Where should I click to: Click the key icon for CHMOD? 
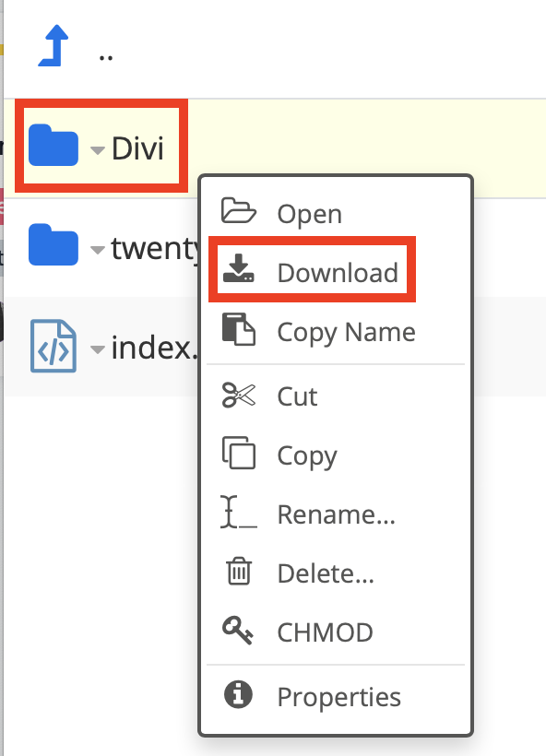click(x=238, y=631)
